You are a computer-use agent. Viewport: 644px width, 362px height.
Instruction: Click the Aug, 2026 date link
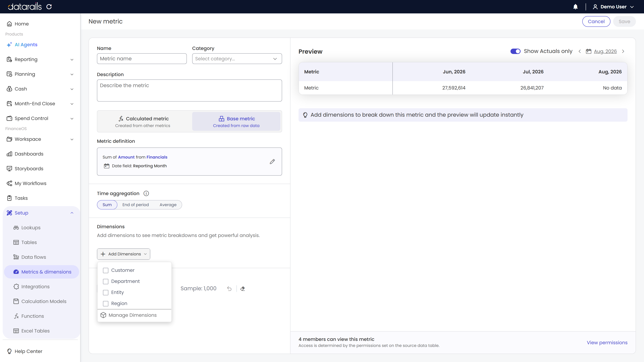point(605,51)
